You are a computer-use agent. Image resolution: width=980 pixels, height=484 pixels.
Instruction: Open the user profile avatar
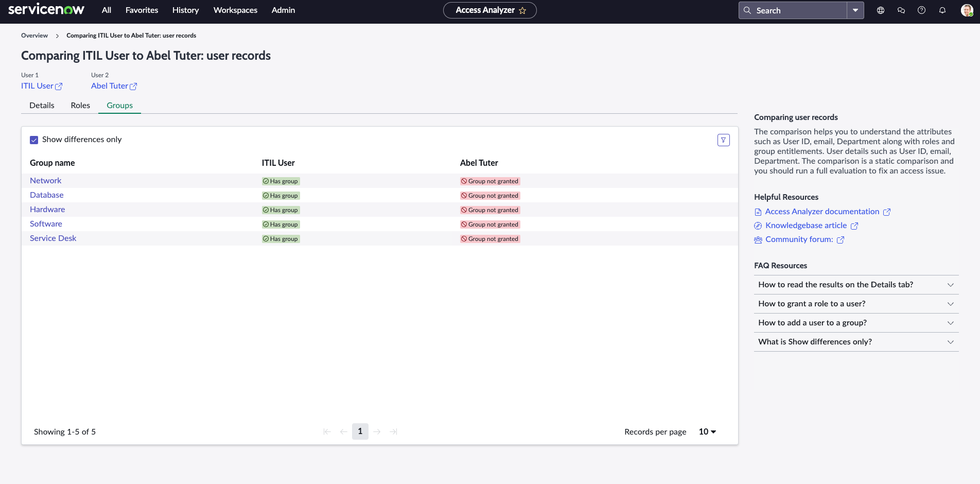point(967,10)
